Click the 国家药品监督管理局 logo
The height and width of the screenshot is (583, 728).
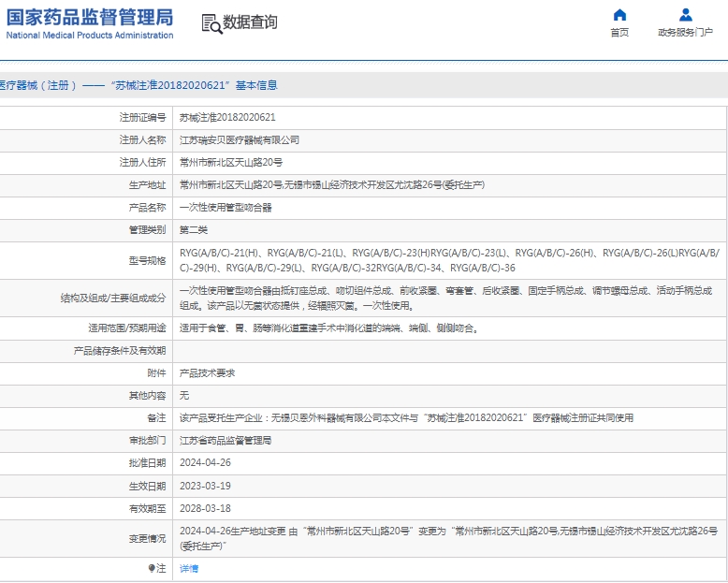(90, 23)
